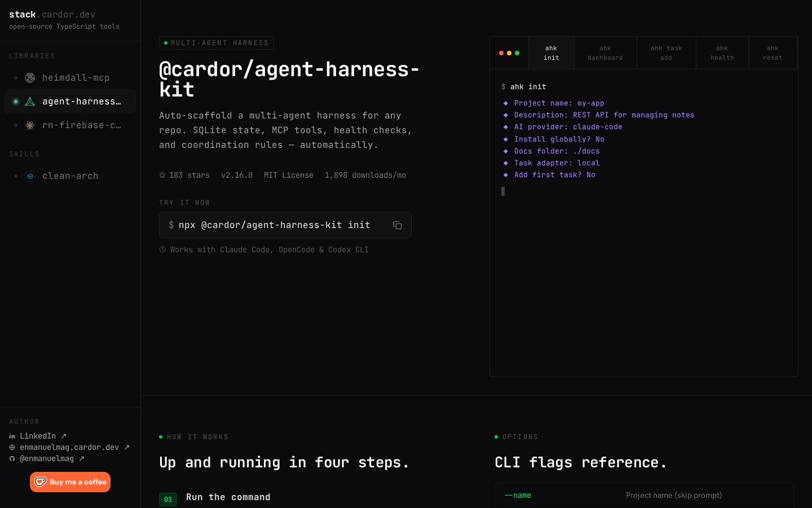
Task: Click the heimdall-mcp library icon
Action: point(30,78)
